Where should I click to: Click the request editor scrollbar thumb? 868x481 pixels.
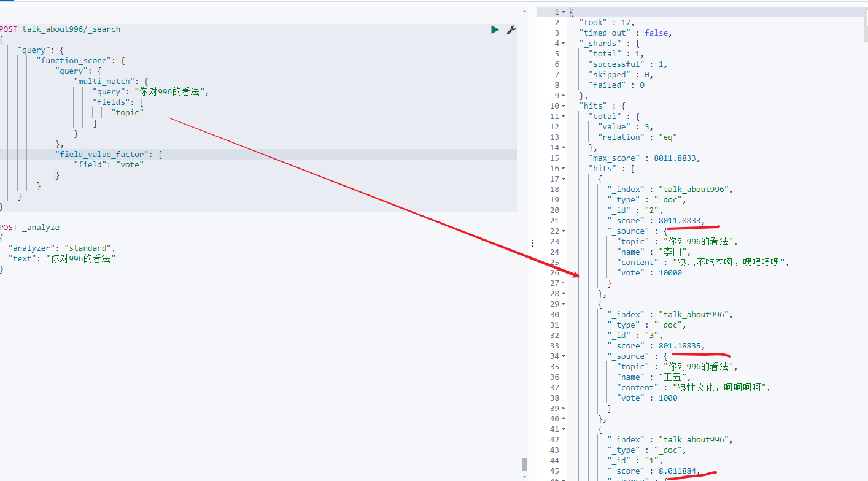point(524,464)
